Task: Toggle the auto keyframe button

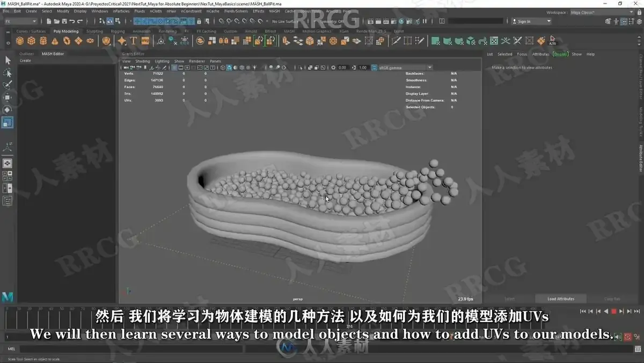Action: point(628,337)
